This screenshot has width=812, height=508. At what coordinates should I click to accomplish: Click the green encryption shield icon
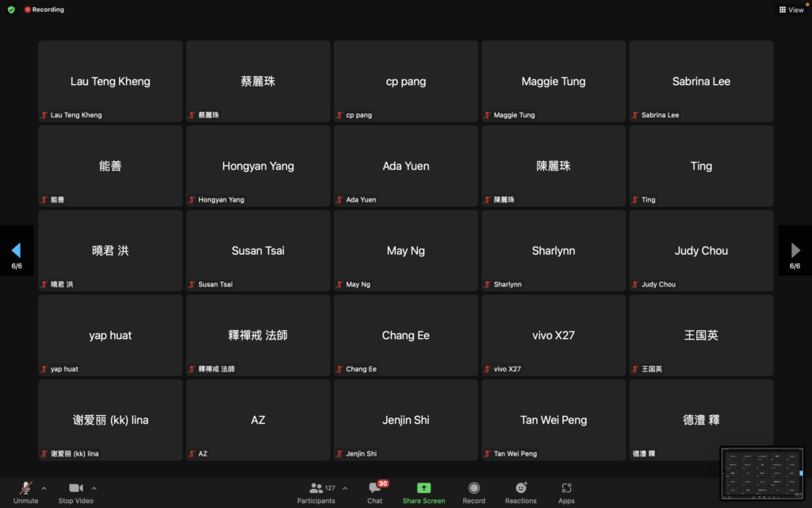(11, 10)
